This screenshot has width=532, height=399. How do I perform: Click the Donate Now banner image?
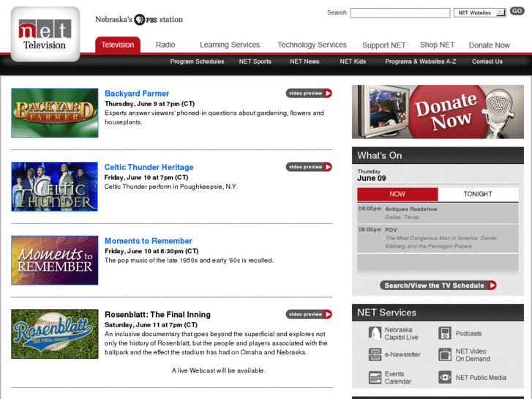(438, 112)
